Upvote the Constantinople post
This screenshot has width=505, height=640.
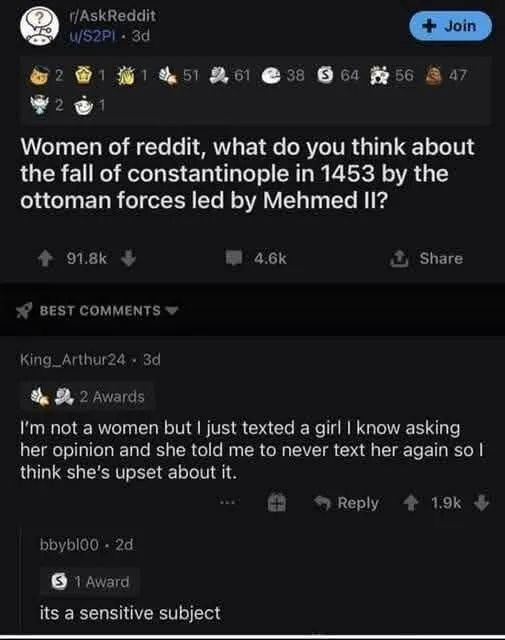pyautogui.click(x=45, y=258)
